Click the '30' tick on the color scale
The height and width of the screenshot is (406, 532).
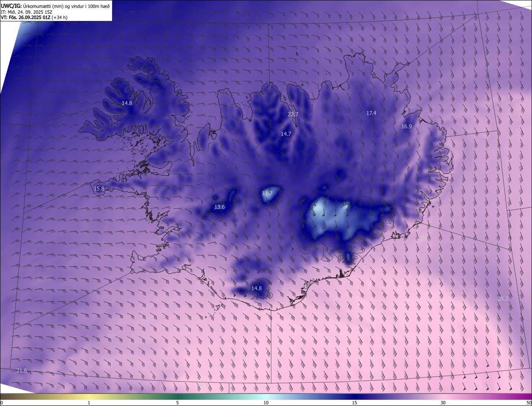click(x=443, y=403)
